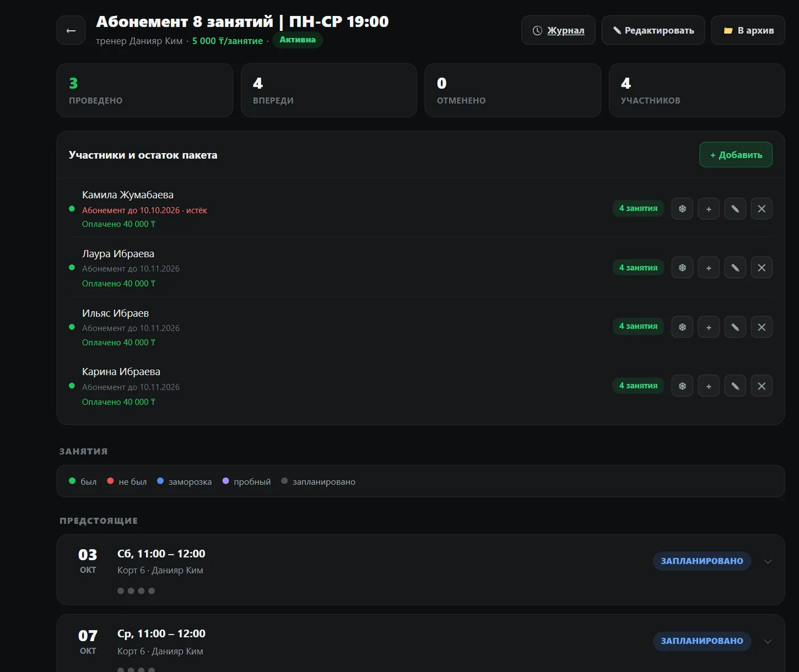
Task: Click the Добавить participant button
Action: 736,155
